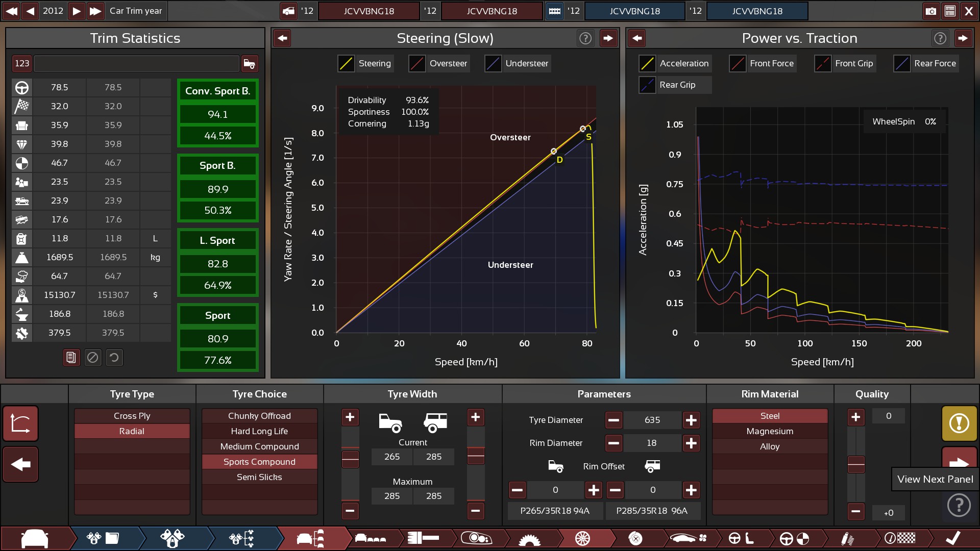Screen dimensions: 980x551
Task: Click the rotate view icon button
Action: pyautogui.click(x=20, y=423)
